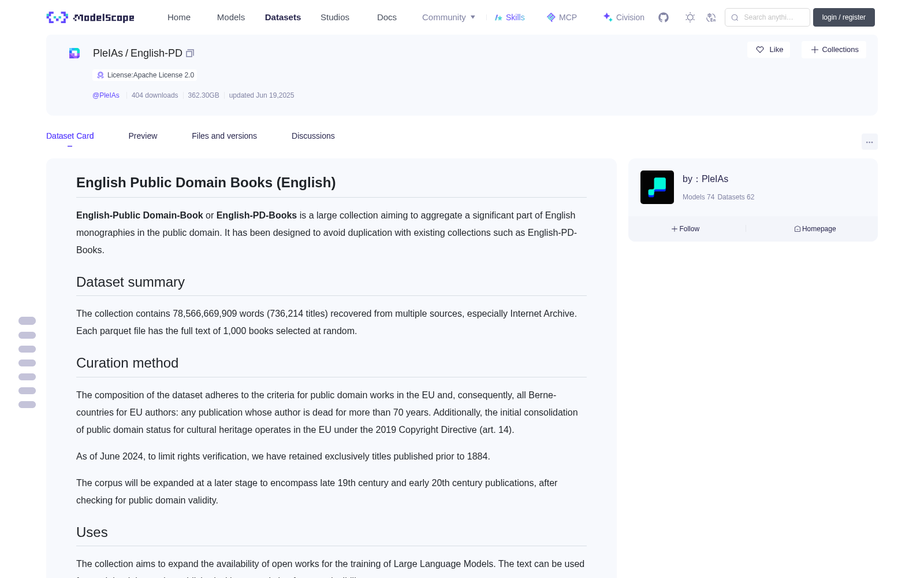
Task: Visit the @PleIAs author link
Action: [x=106, y=95]
